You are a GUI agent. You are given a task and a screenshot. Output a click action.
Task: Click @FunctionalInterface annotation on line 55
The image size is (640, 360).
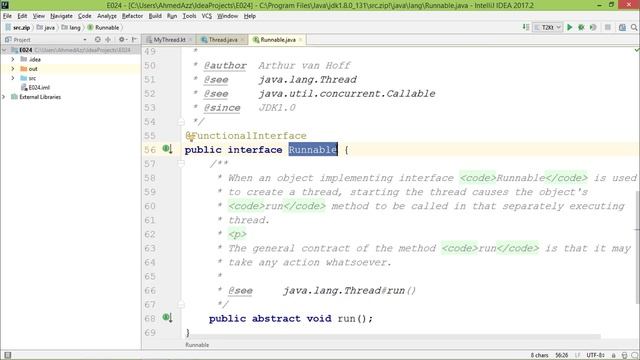click(246, 136)
